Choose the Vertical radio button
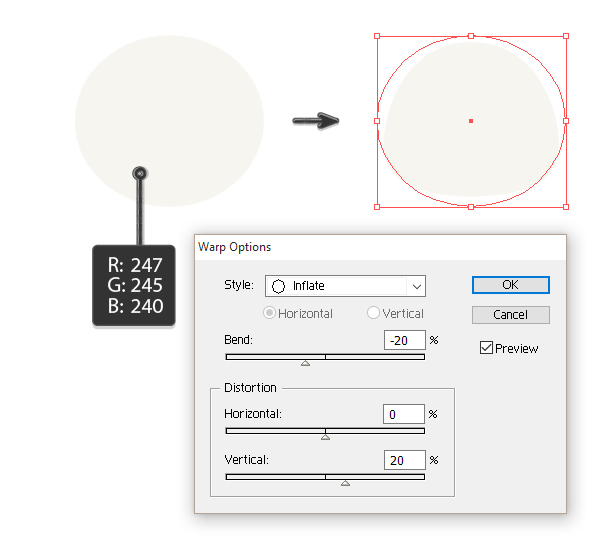This screenshot has height=550, width=600. pyautogui.click(x=374, y=313)
